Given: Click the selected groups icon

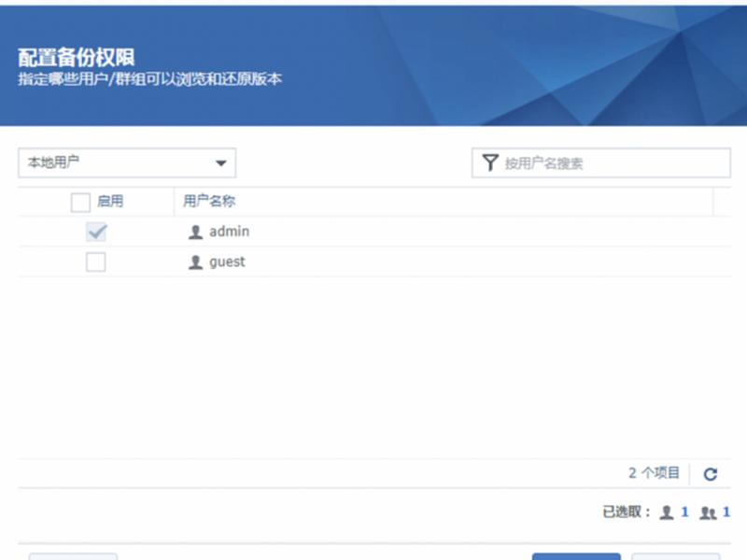Looking at the screenshot, I should coord(708,512).
